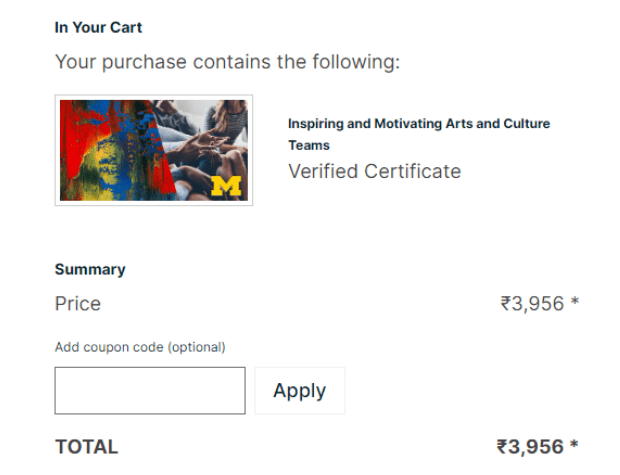Apply the coupon code

(x=300, y=390)
